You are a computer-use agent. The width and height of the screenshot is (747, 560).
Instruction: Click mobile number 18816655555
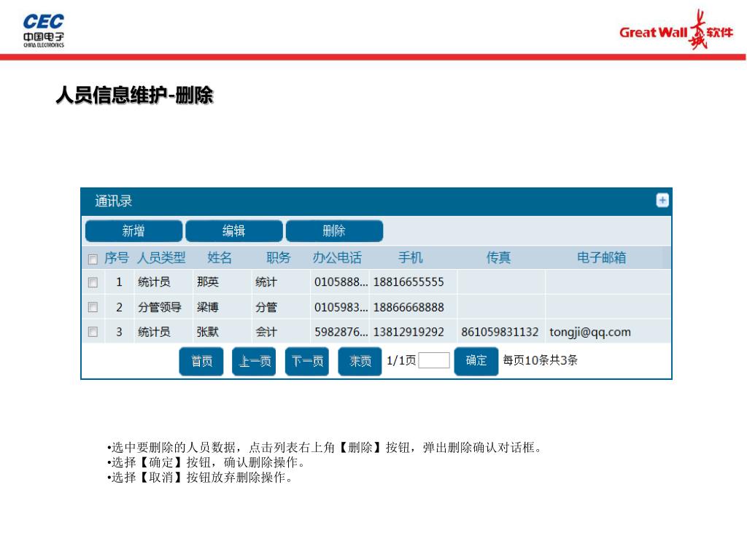click(409, 282)
